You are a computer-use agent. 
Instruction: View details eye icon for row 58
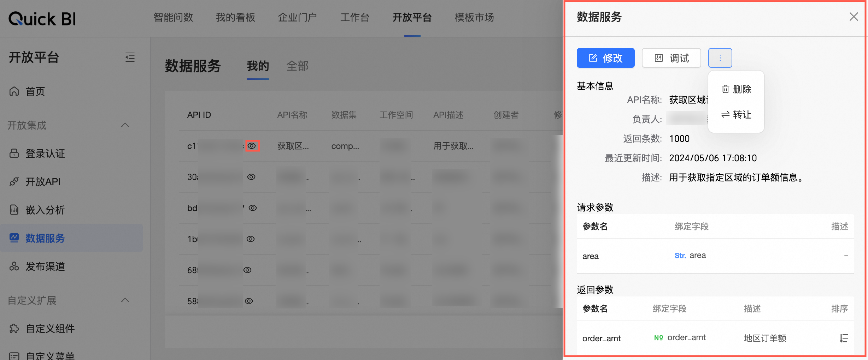pyautogui.click(x=249, y=301)
